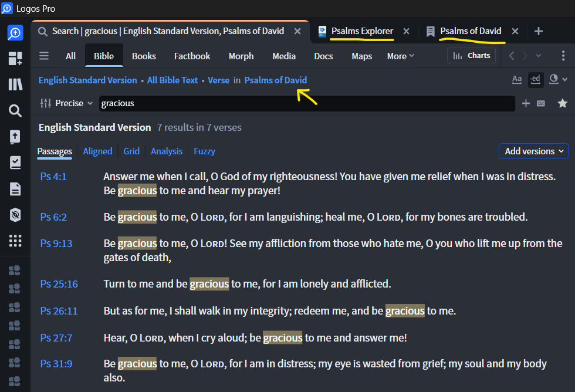Select the All search tab

[71, 56]
